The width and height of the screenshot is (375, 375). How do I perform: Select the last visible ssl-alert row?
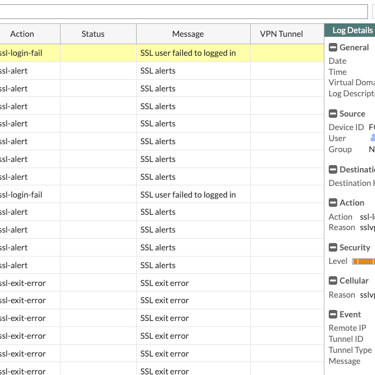(x=162, y=265)
